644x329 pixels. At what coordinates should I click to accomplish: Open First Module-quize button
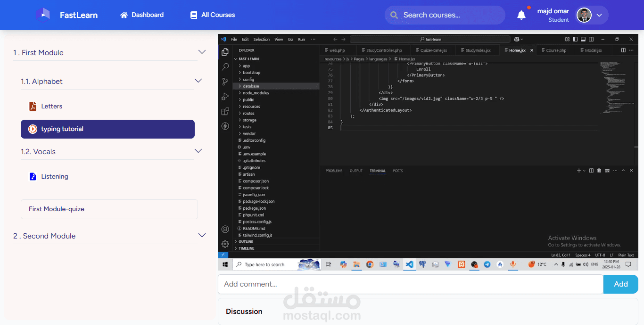109,209
